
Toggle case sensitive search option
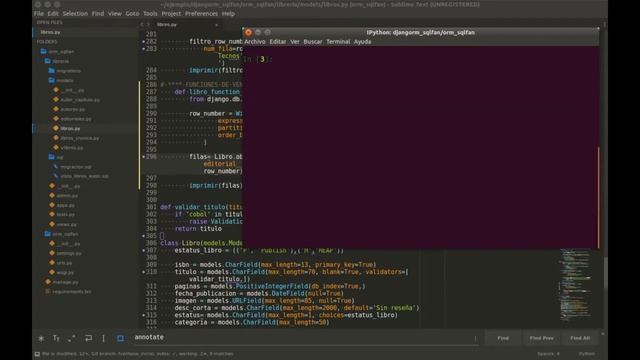56,338
